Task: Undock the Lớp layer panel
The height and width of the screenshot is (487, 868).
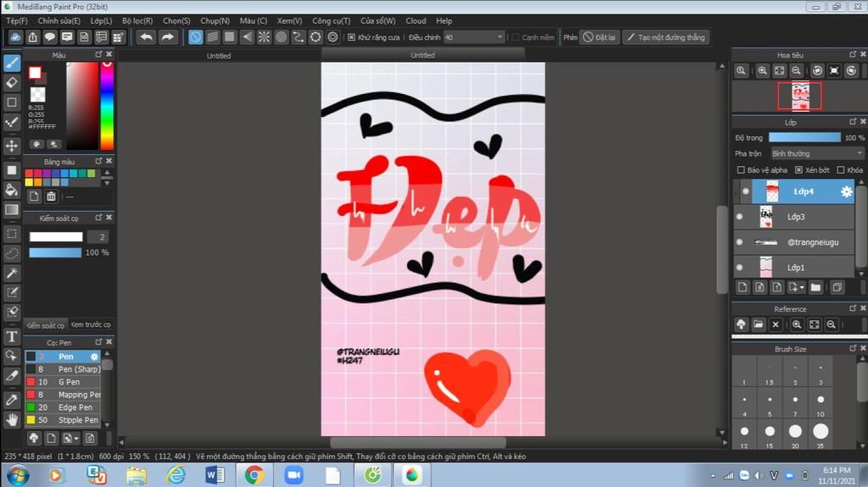Action: (853, 121)
